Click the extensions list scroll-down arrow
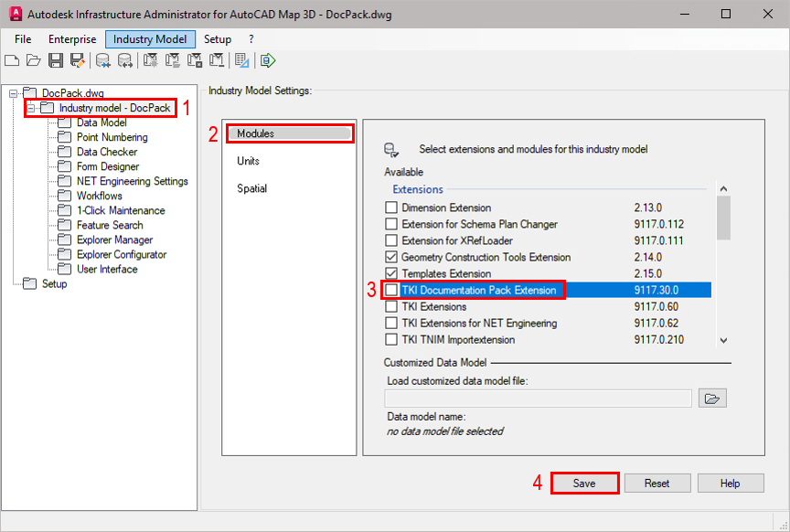The height and width of the screenshot is (532, 790). 723,341
